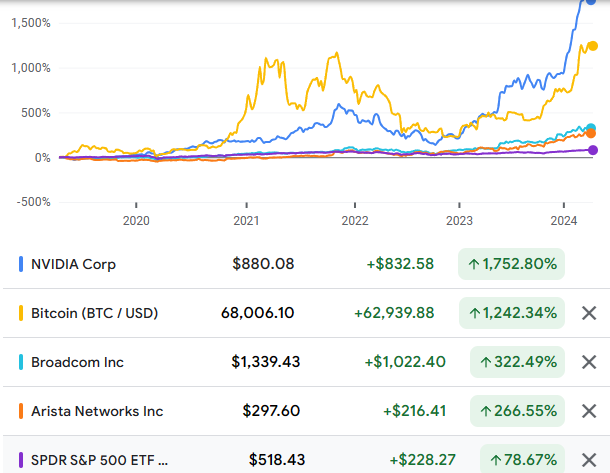Click the 2021 label on the time axis
The image size is (610, 473).
246,221
